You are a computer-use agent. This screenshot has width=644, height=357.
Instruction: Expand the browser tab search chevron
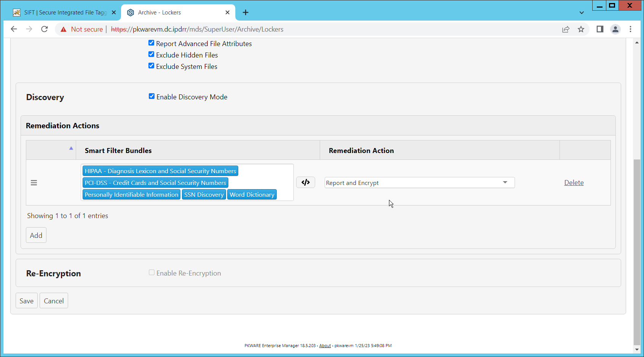(x=582, y=13)
